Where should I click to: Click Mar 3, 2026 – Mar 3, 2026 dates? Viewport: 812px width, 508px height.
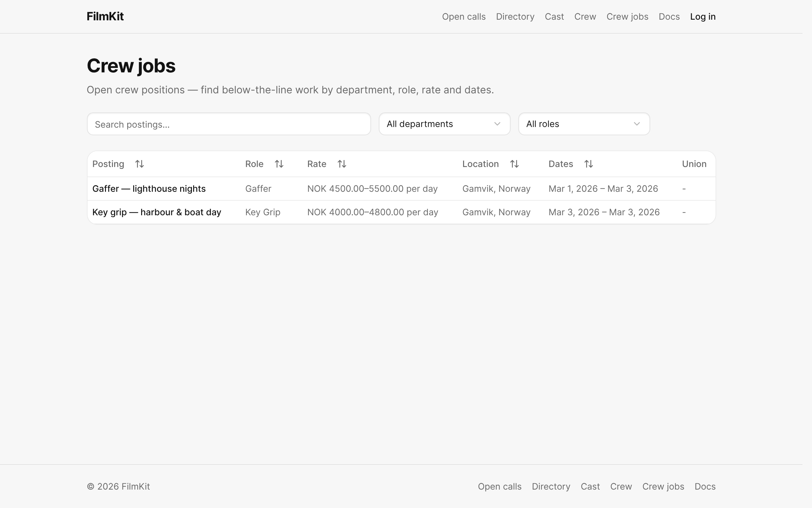604,212
